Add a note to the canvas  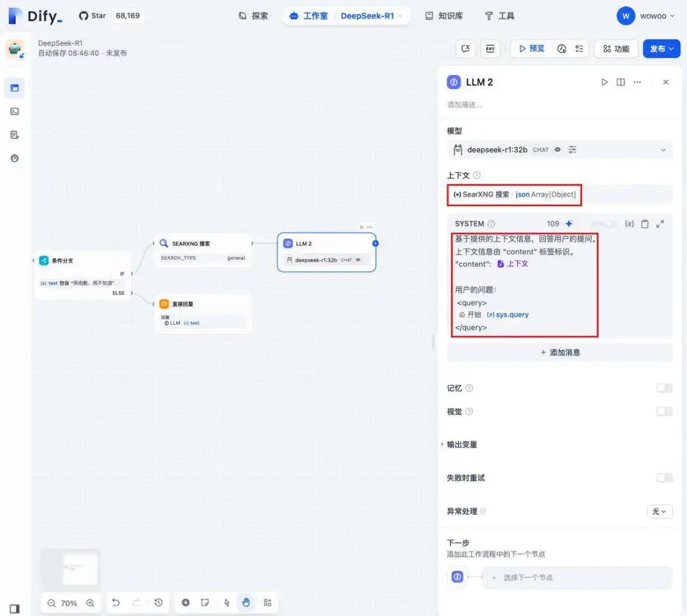[x=205, y=603]
